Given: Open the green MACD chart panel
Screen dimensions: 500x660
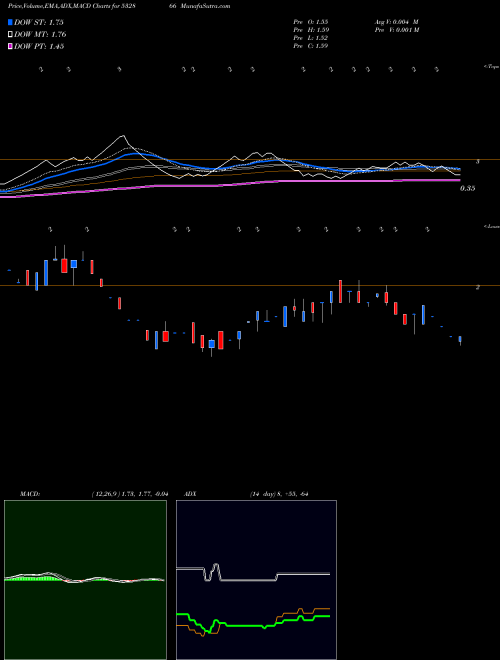Looking at the screenshot, I should click(85, 580).
